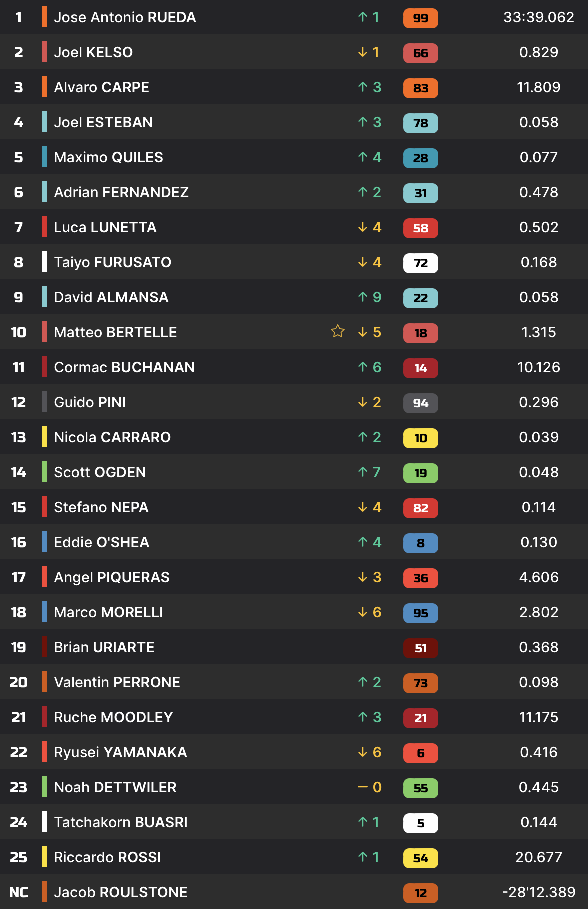Image resolution: width=588 pixels, height=909 pixels.
Task: Click the up arrow beside Scott OGDEN
Action: pyautogui.click(x=363, y=472)
